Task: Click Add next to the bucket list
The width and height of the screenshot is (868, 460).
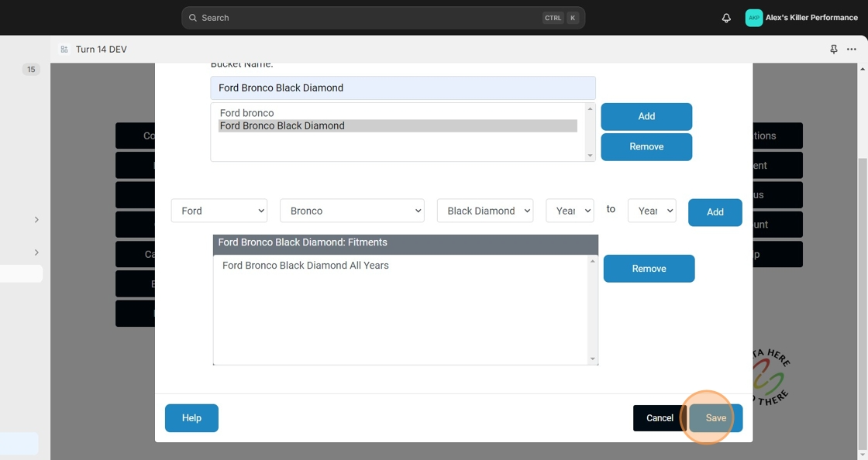Action: [x=646, y=117]
